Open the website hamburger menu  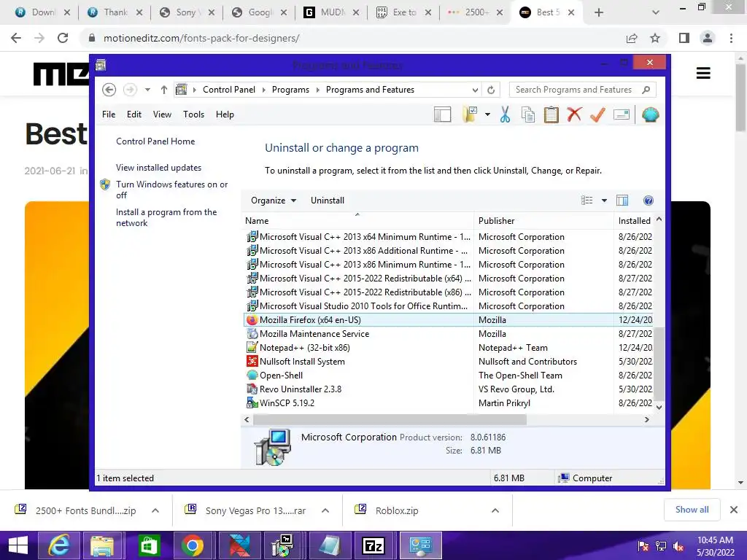click(x=703, y=74)
